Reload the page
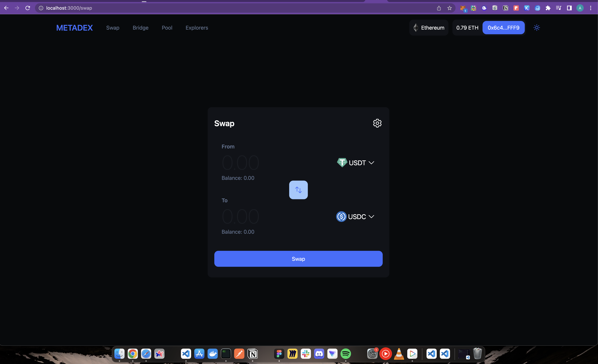 (x=28, y=8)
